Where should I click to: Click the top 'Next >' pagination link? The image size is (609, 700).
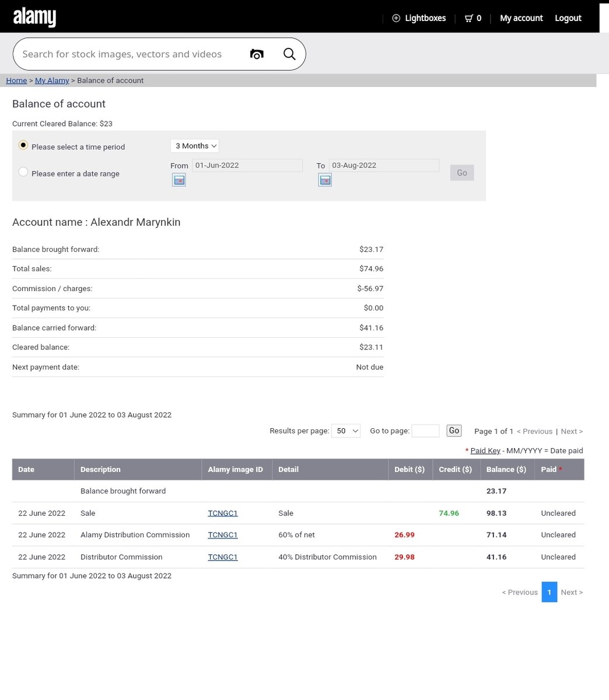pos(572,431)
